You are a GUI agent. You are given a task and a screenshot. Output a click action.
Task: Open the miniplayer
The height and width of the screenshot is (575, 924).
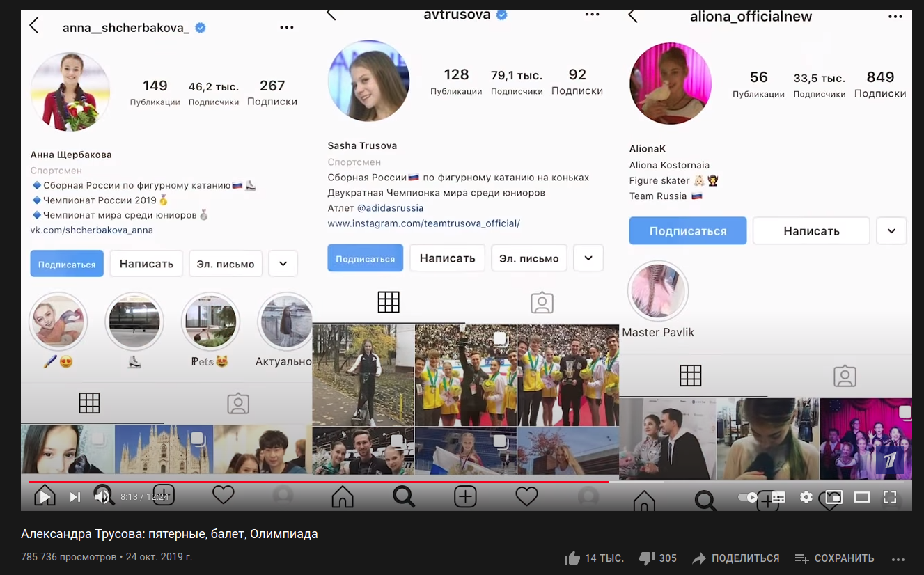coord(833,497)
